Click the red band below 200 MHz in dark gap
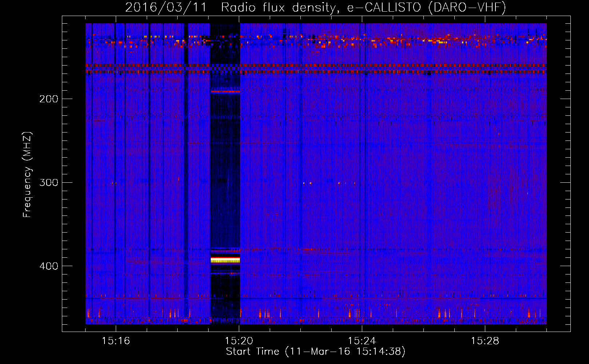 (225, 91)
